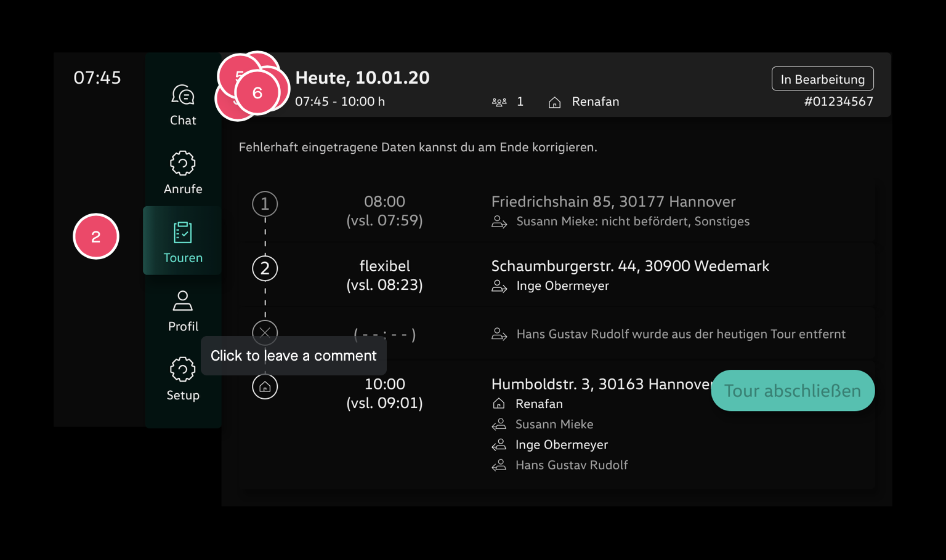Viewport: 946px width, 560px height.
Task: Click house icon beside Renafan under Humboldstr.
Action: [499, 404]
